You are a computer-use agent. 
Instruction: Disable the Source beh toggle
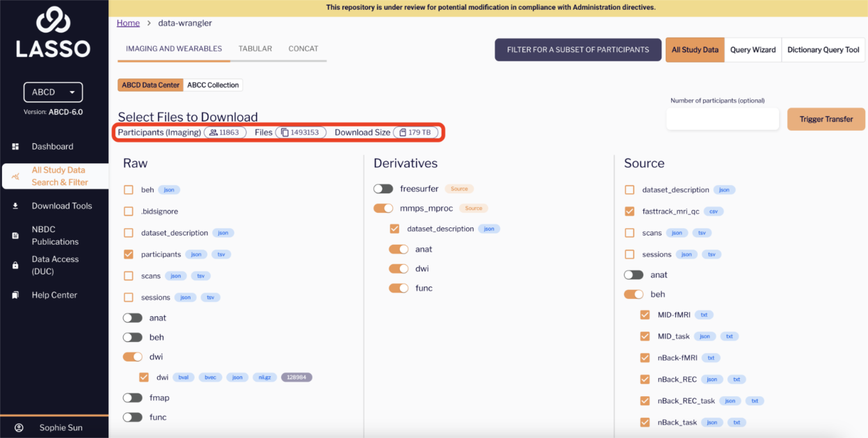[x=634, y=294]
